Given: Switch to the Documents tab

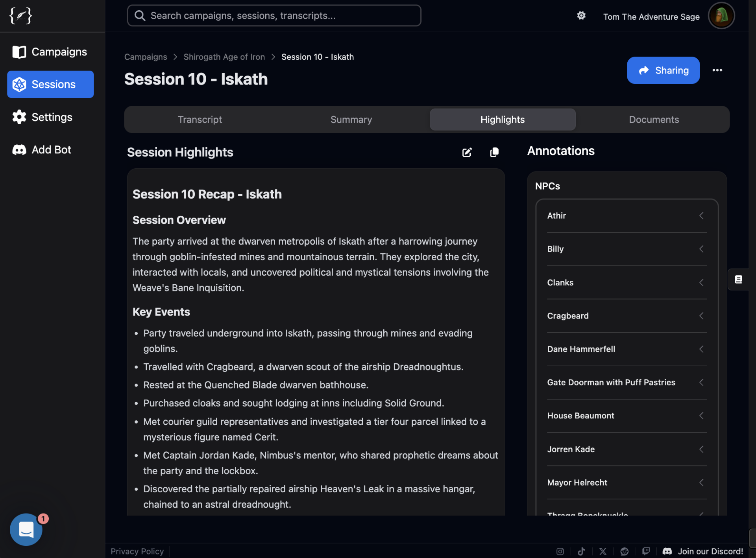Looking at the screenshot, I should tap(653, 120).
